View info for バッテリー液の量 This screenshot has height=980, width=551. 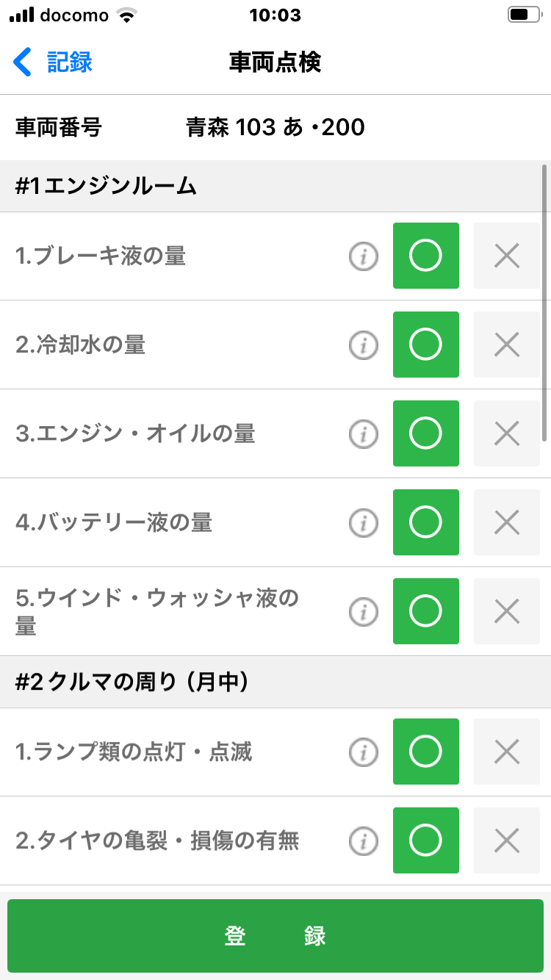(363, 522)
